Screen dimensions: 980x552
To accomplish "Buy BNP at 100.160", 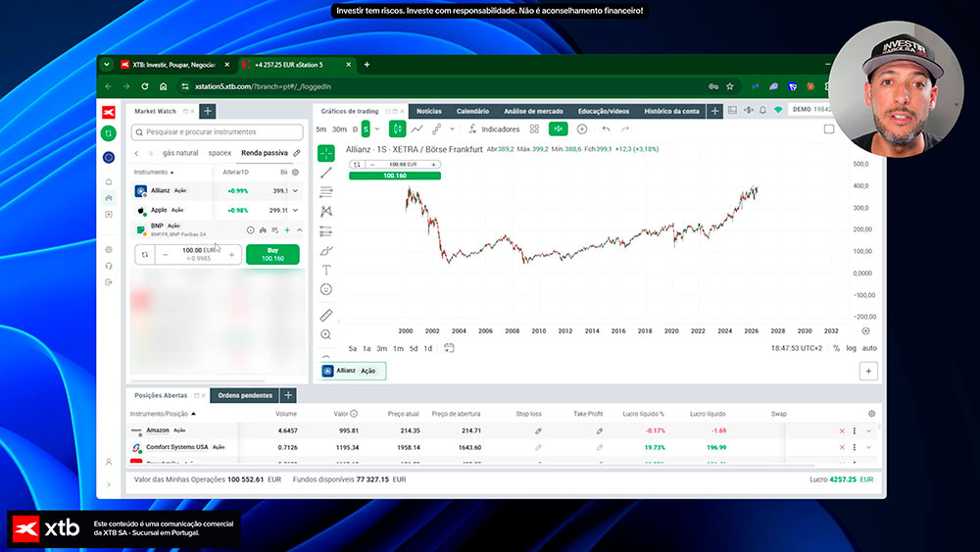I will [272, 255].
